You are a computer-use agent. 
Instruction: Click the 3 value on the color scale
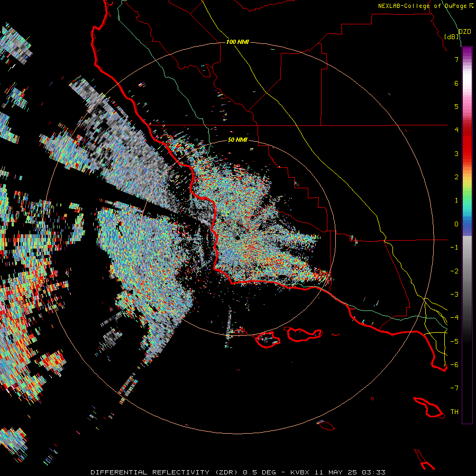tap(456, 153)
